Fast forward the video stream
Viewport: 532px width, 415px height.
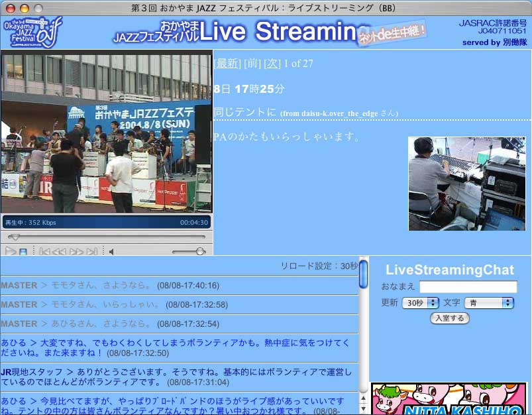76,252
